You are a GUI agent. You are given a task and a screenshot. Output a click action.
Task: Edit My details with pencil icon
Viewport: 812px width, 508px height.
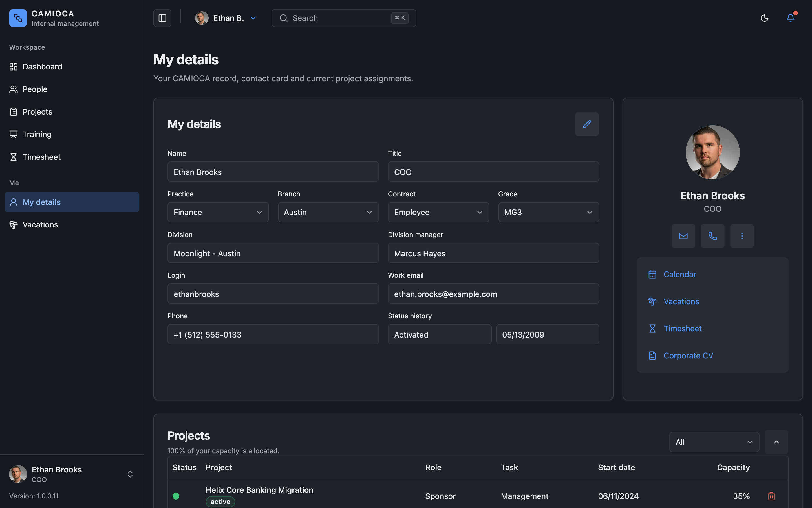click(x=587, y=124)
